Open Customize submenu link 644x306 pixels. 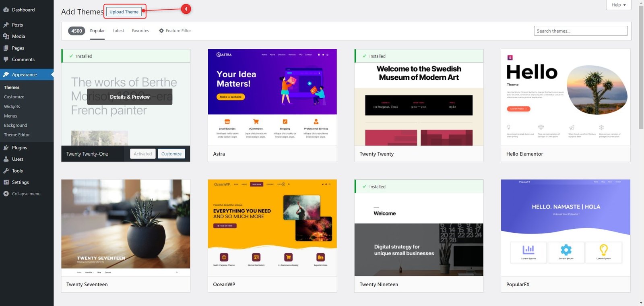[x=14, y=97]
